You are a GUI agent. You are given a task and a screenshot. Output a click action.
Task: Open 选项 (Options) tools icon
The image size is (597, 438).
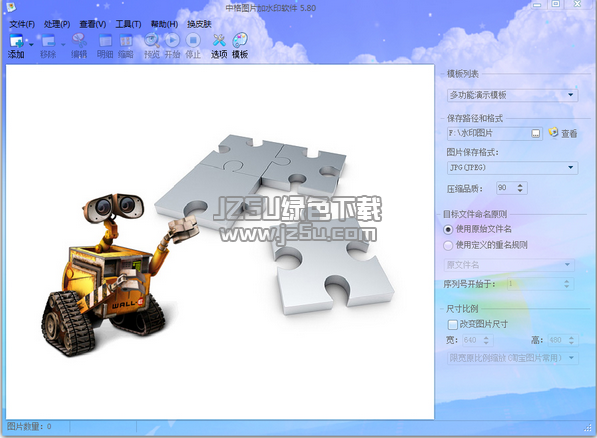click(x=219, y=40)
